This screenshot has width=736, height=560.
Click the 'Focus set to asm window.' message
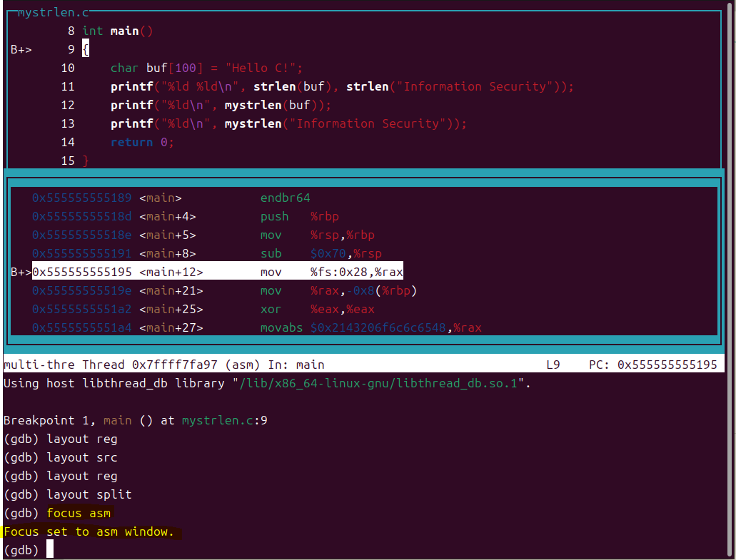(x=89, y=532)
